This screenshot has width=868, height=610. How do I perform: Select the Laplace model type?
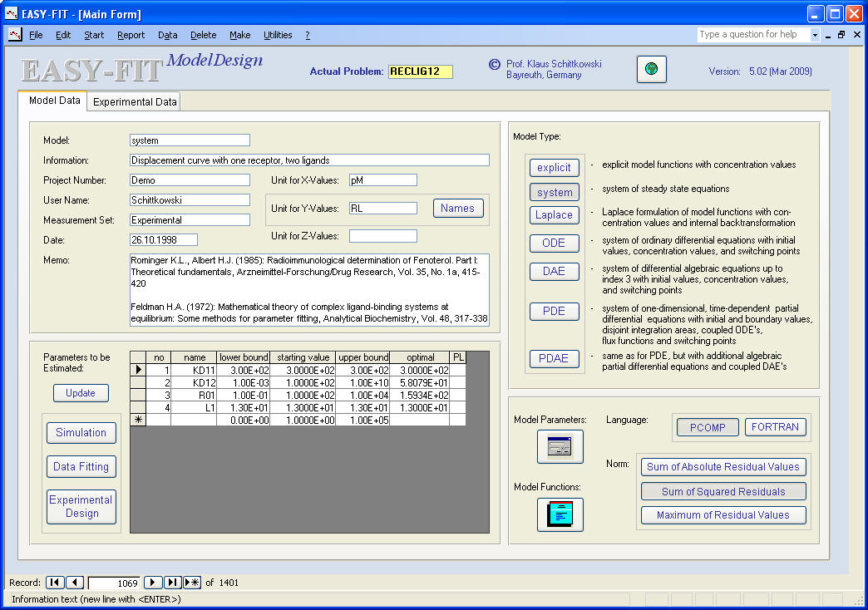coord(554,215)
